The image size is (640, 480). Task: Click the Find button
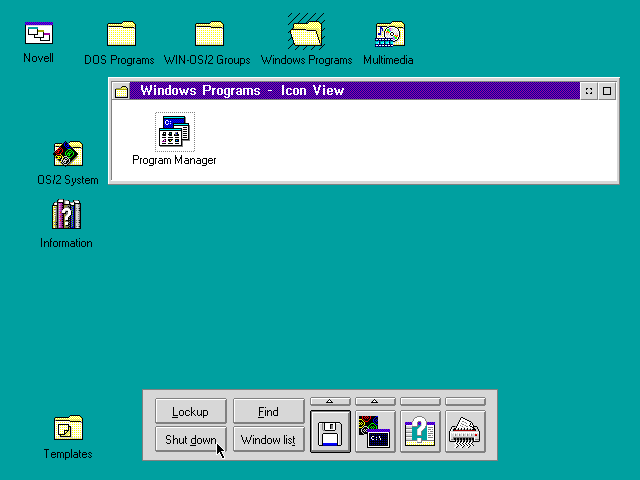269,411
